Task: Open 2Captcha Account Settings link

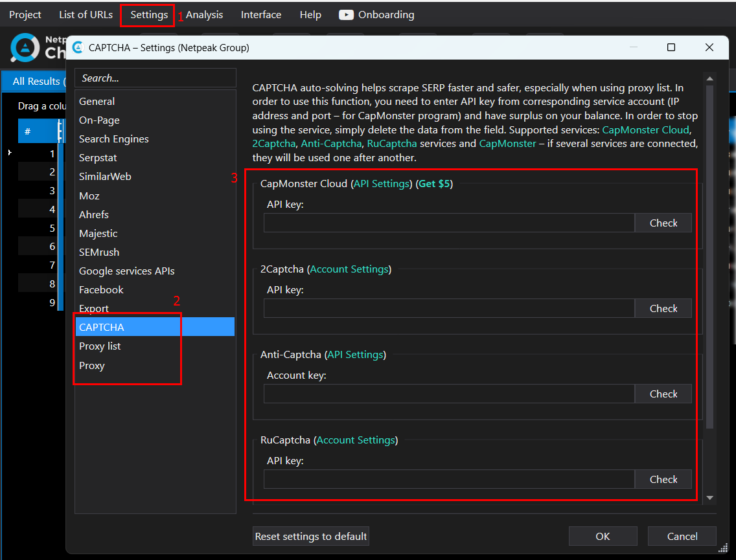Action: tap(349, 269)
